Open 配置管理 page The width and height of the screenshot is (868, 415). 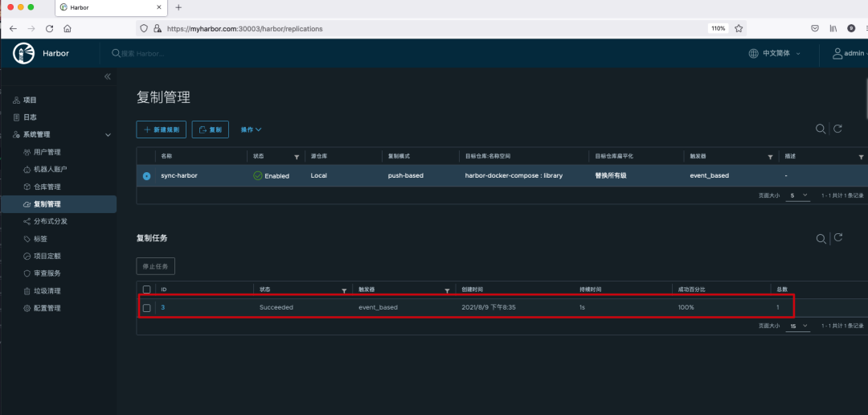[x=47, y=309]
